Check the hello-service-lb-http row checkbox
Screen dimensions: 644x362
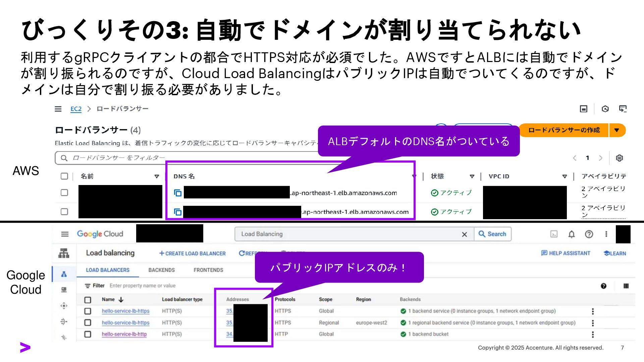click(x=88, y=334)
